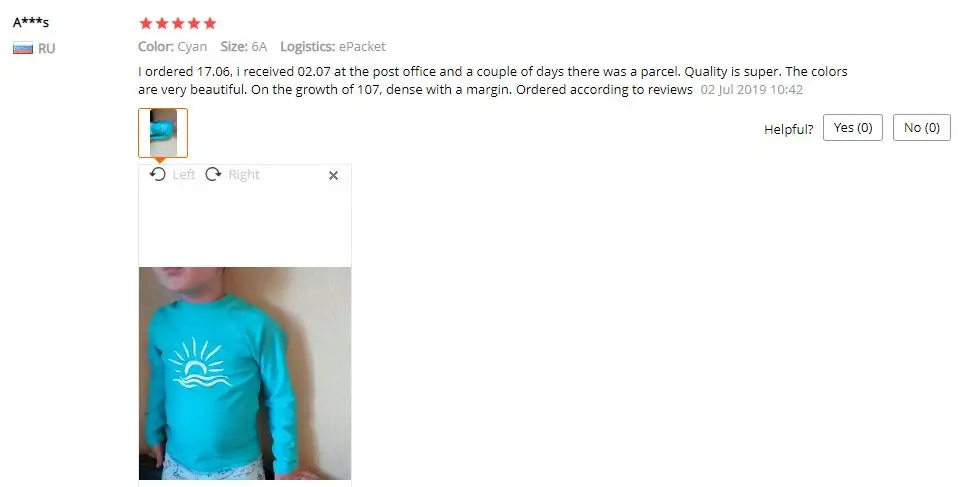Vote No (0) on review helpfulness

pos(921,128)
